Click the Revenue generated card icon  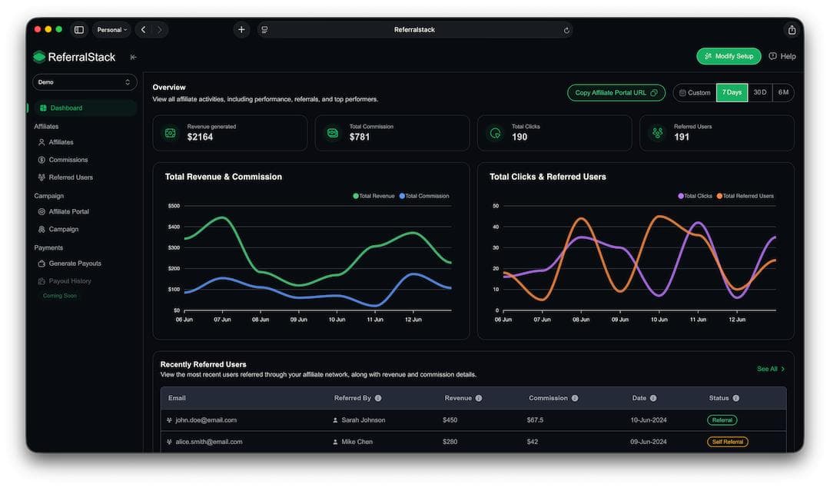tap(171, 133)
